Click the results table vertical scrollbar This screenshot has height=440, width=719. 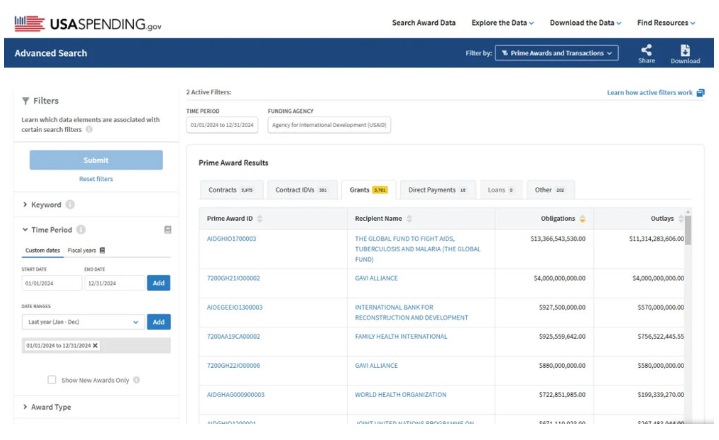(x=688, y=230)
